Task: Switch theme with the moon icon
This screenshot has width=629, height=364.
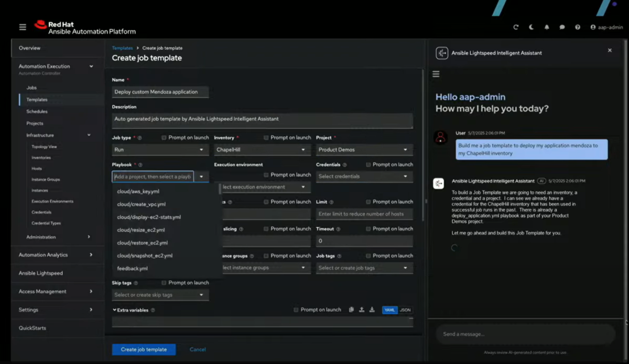Action: pyautogui.click(x=531, y=27)
